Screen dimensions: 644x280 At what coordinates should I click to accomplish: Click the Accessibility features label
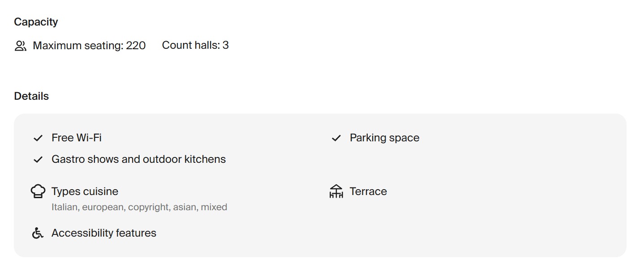(104, 233)
